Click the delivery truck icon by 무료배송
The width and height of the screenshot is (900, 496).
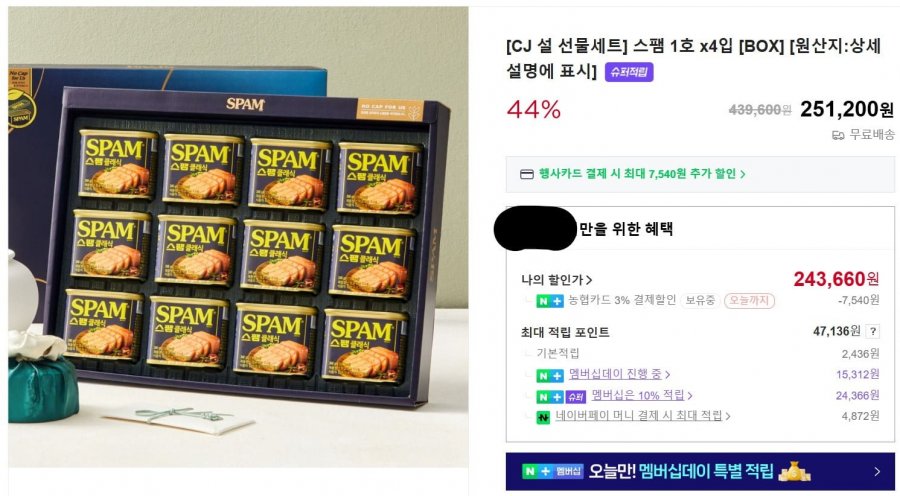837,135
